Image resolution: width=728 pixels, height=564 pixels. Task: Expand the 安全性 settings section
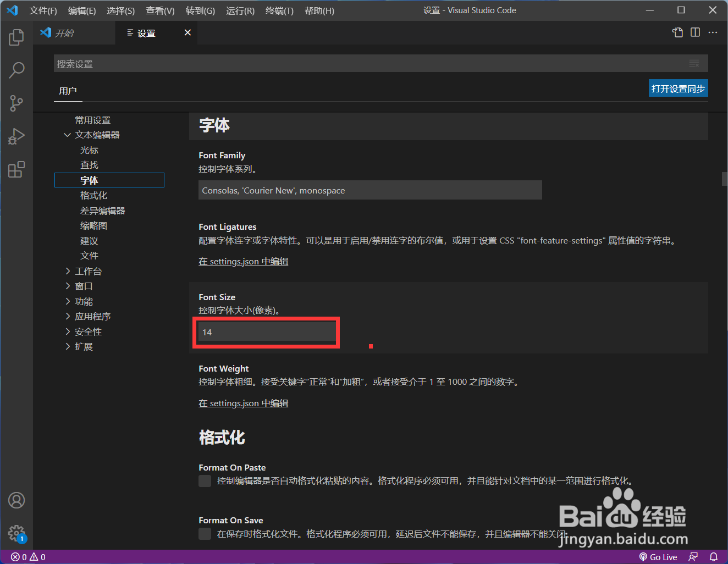point(68,331)
